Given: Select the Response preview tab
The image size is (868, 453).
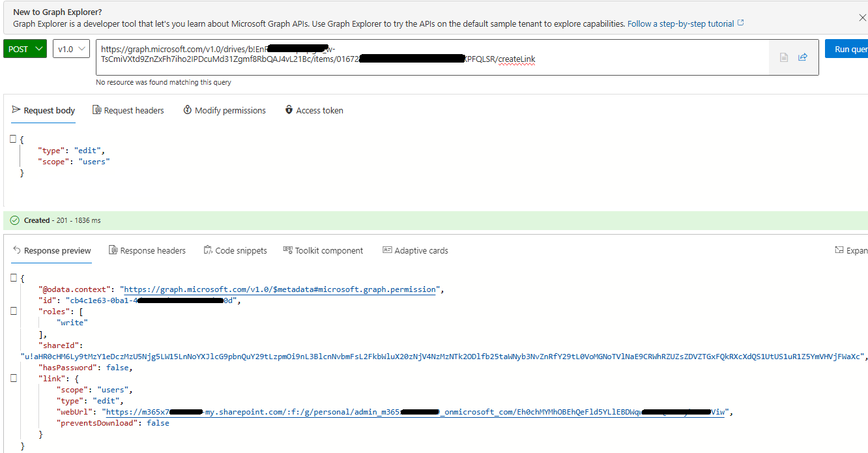Looking at the screenshot, I should pyautogui.click(x=52, y=250).
